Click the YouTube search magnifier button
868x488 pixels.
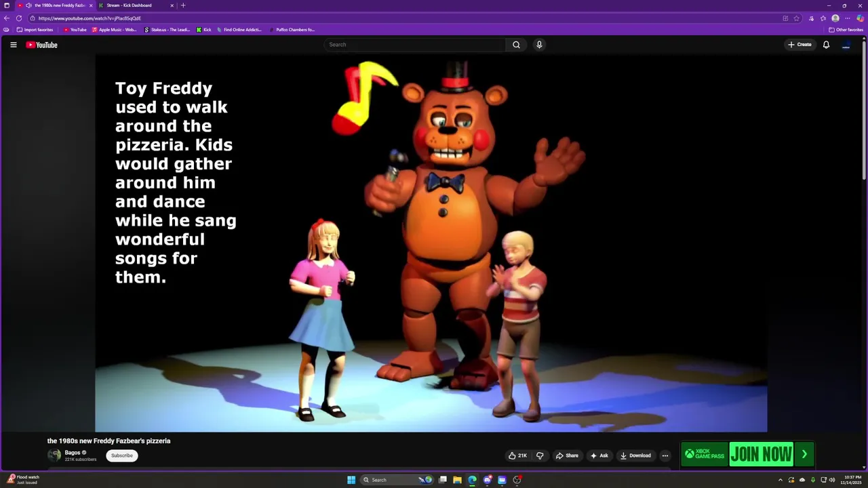click(x=516, y=45)
